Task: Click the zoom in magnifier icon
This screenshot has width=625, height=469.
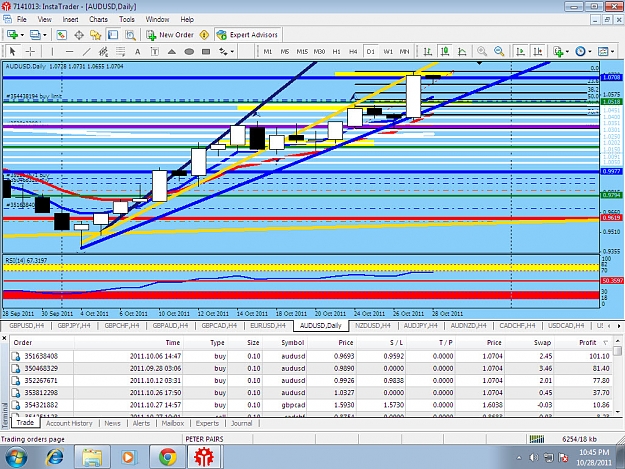Action: [482, 51]
